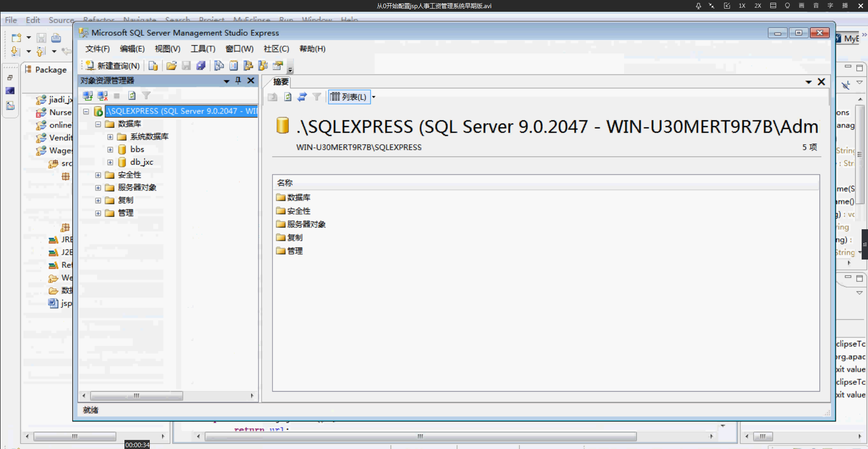Select 复制 folder in the summary list
This screenshot has width=868, height=449.
pos(289,237)
